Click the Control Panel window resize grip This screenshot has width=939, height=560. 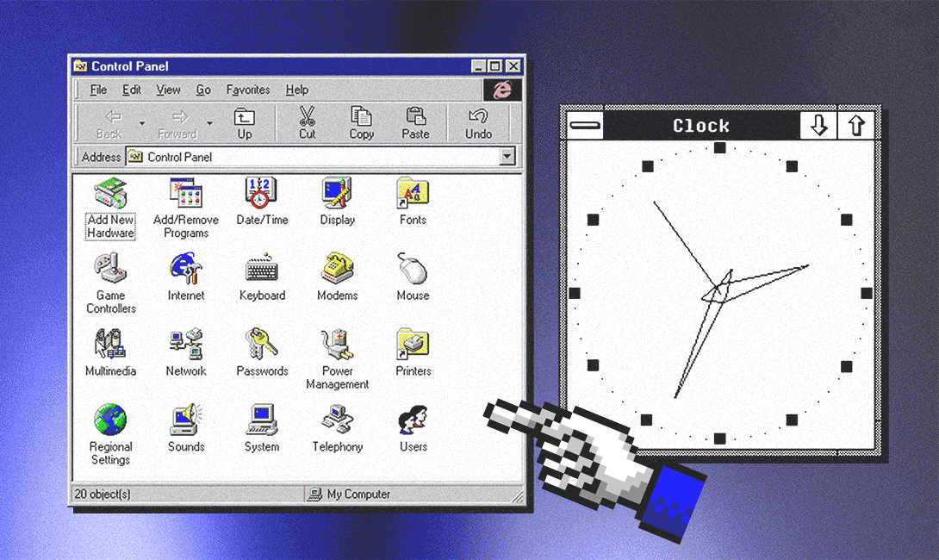click(x=518, y=496)
